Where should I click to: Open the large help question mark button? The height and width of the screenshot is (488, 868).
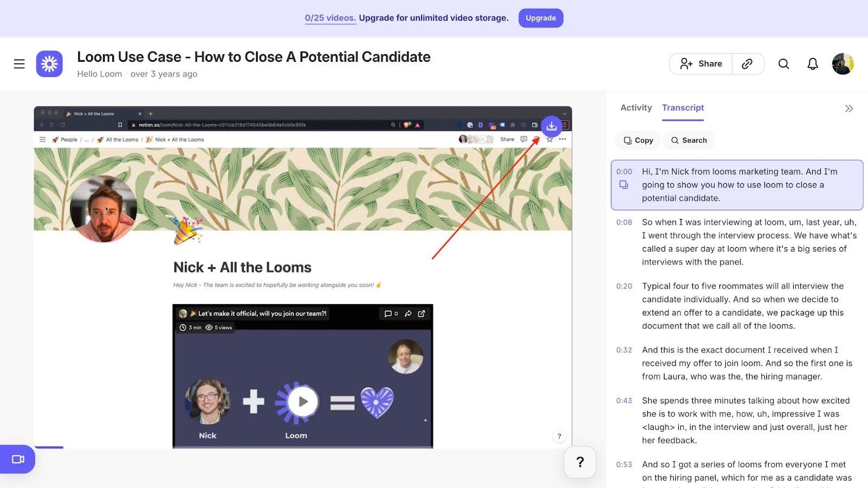(x=580, y=462)
